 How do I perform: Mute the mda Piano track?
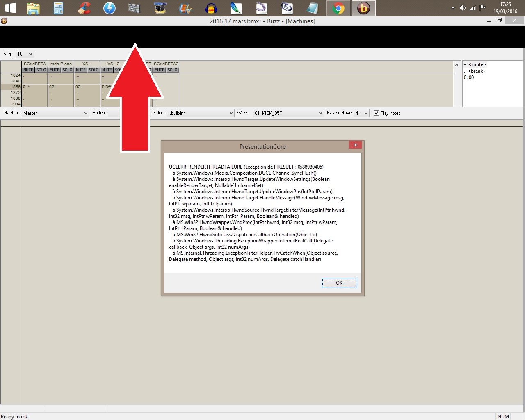pyautogui.click(x=55, y=70)
